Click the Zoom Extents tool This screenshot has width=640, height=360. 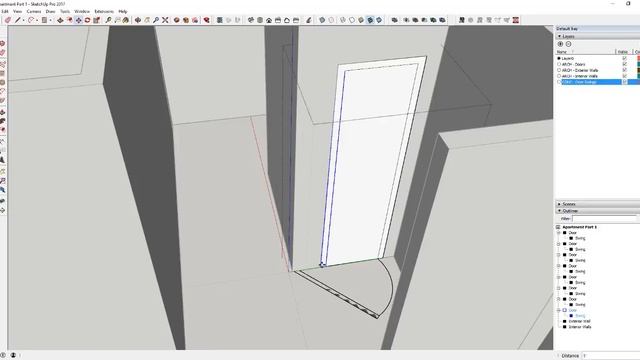(x=165, y=20)
